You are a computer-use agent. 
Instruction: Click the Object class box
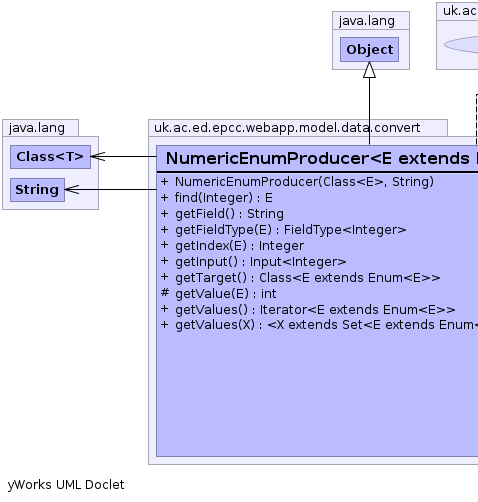click(x=369, y=49)
